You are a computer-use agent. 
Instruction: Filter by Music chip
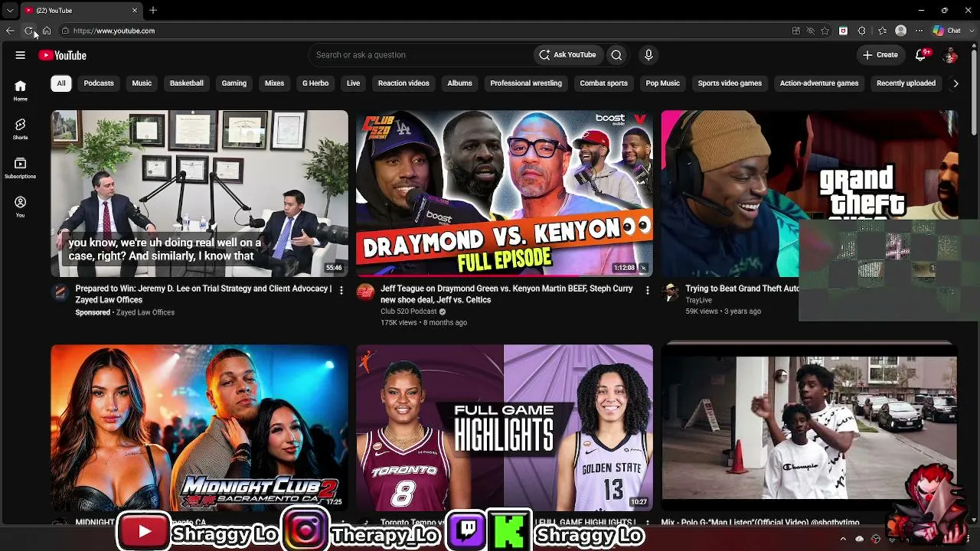[142, 83]
